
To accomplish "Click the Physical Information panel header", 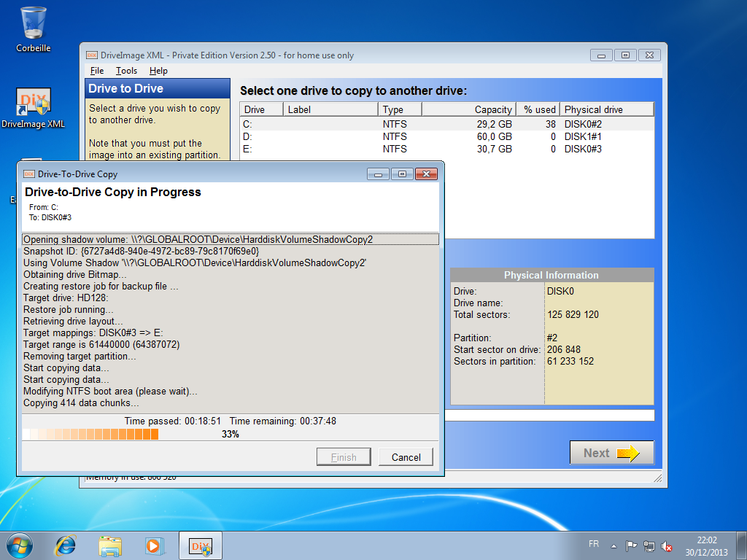I will pyautogui.click(x=551, y=275).
